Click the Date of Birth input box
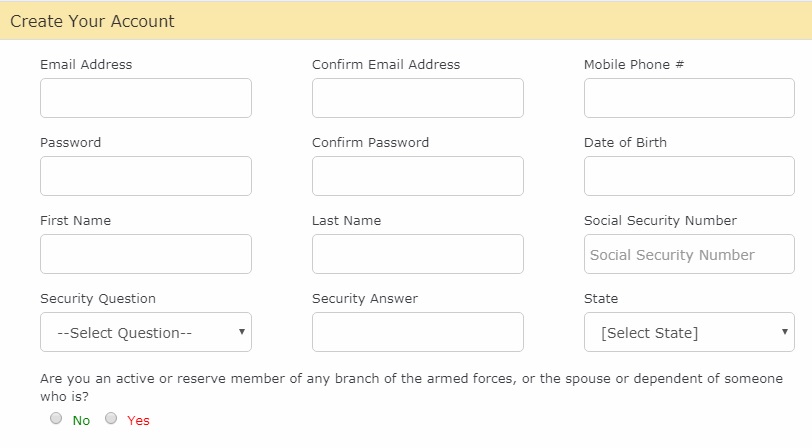Image resolution: width=812 pixels, height=448 pixels. coord(689,176)
